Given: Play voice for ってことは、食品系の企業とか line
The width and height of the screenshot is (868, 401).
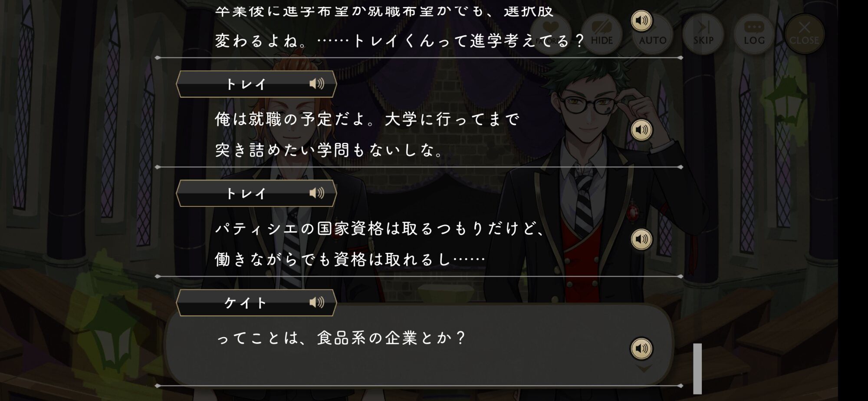Looking at the screenshot, I should (641, 348).
